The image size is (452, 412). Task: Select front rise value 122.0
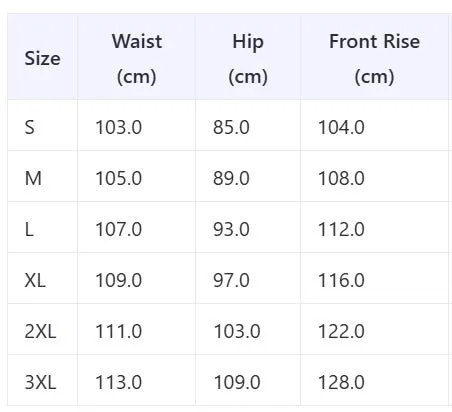(341, 331)
